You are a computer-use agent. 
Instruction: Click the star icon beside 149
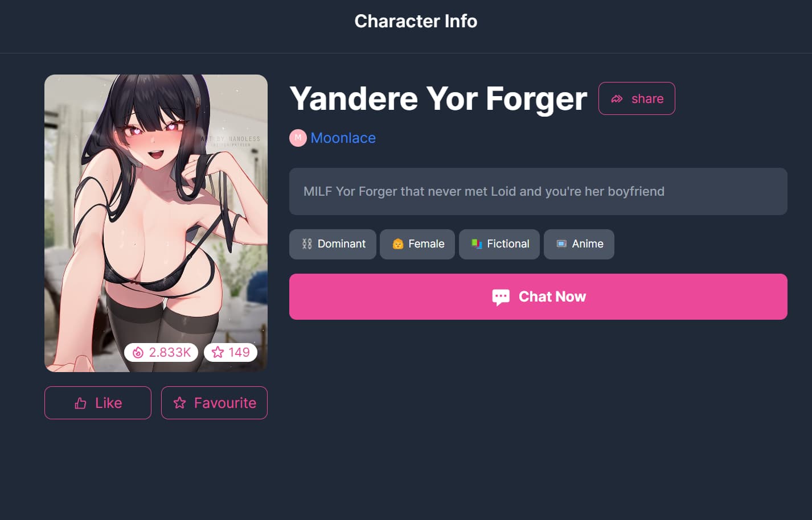(x=218, y=353)
